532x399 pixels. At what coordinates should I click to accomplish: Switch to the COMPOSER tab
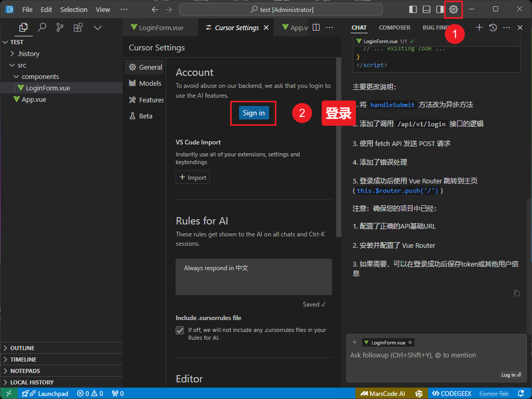click(394, 28)
